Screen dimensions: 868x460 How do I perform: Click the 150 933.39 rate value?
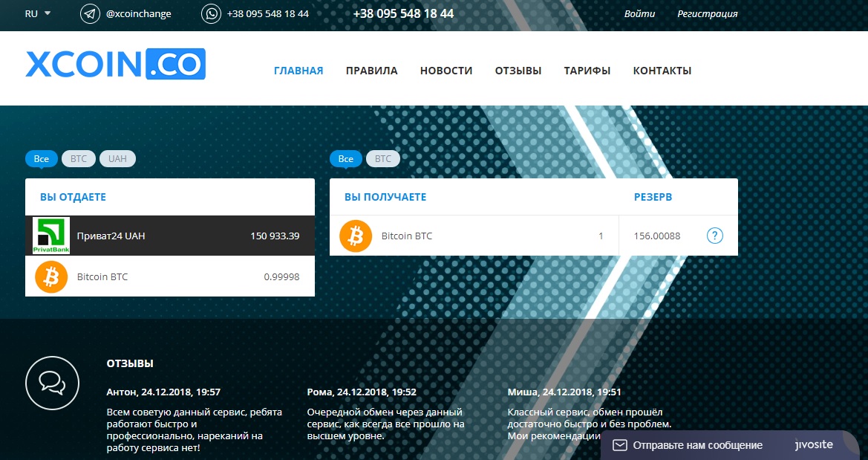[275, 236]
